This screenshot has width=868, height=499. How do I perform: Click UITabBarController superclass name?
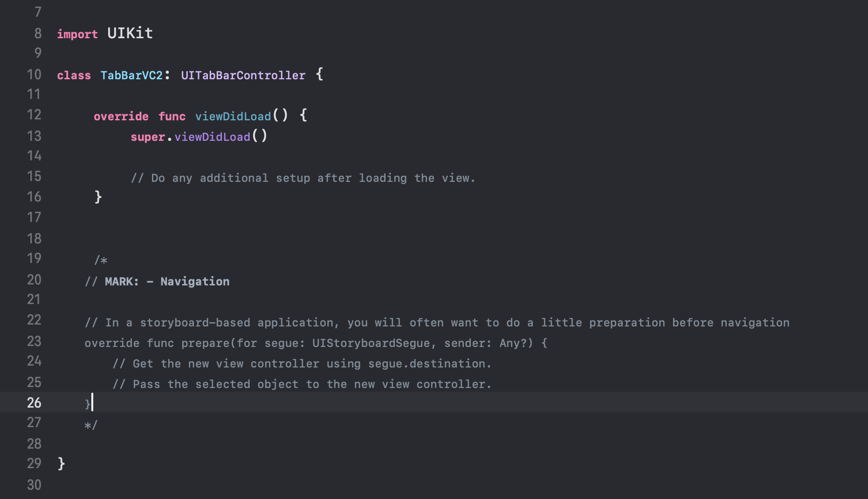(243, 75)
